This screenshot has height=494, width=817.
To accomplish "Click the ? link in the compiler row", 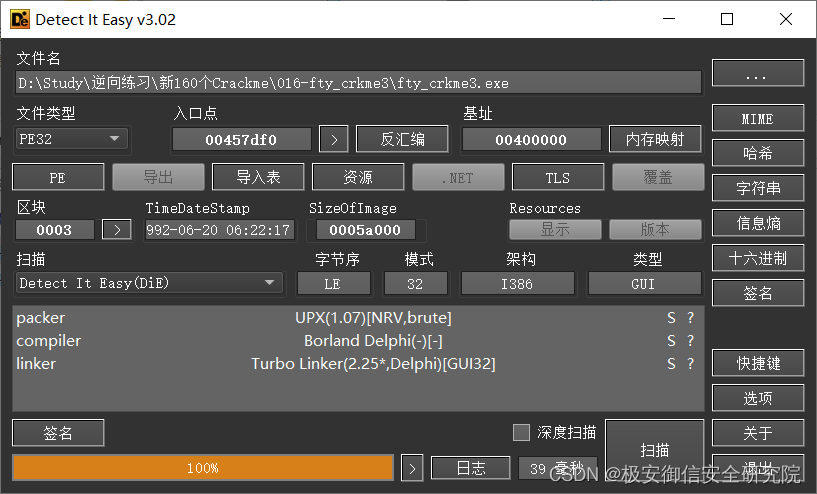I will coord(690,340).
